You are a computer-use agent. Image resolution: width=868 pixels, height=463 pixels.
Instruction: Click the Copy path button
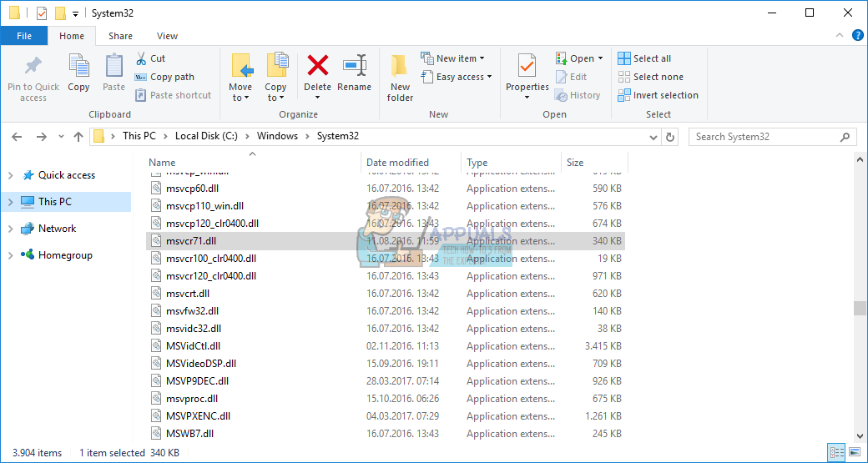click(164, 77)
